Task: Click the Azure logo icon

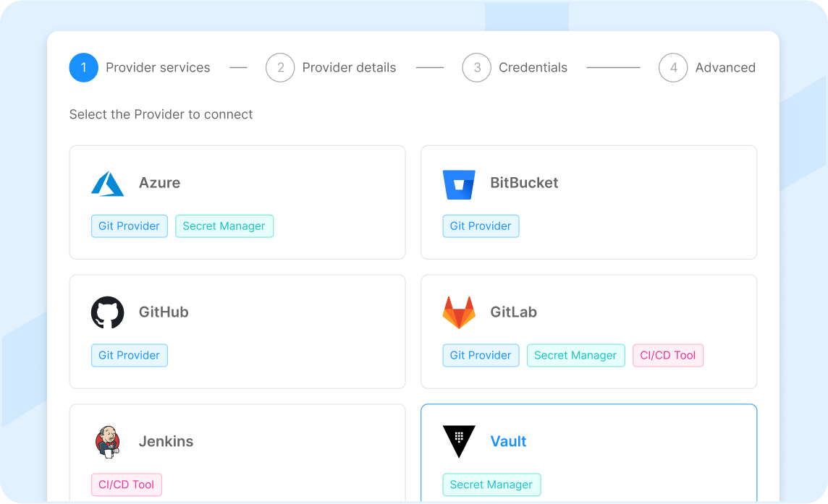Action: [108, 184]
